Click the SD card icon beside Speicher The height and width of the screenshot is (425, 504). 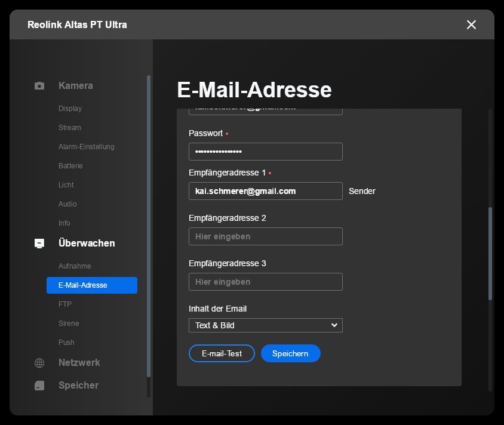tap(39, 386)
